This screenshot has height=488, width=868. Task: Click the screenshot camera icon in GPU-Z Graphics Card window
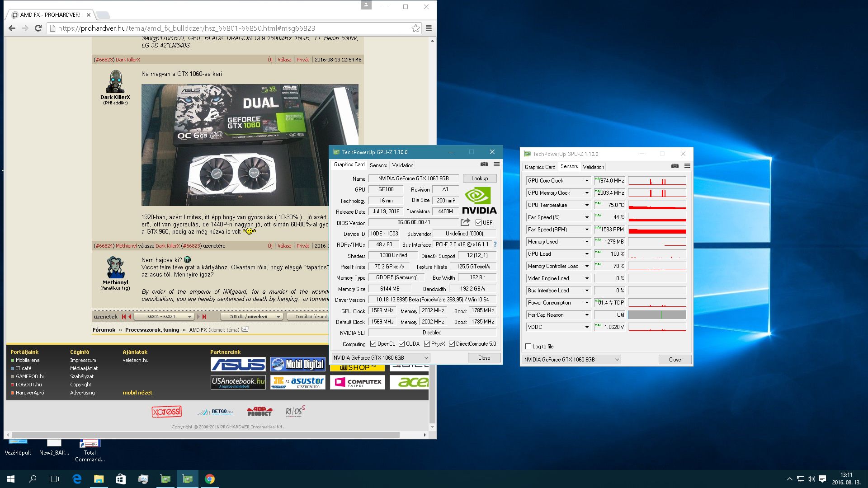(484, 164)
